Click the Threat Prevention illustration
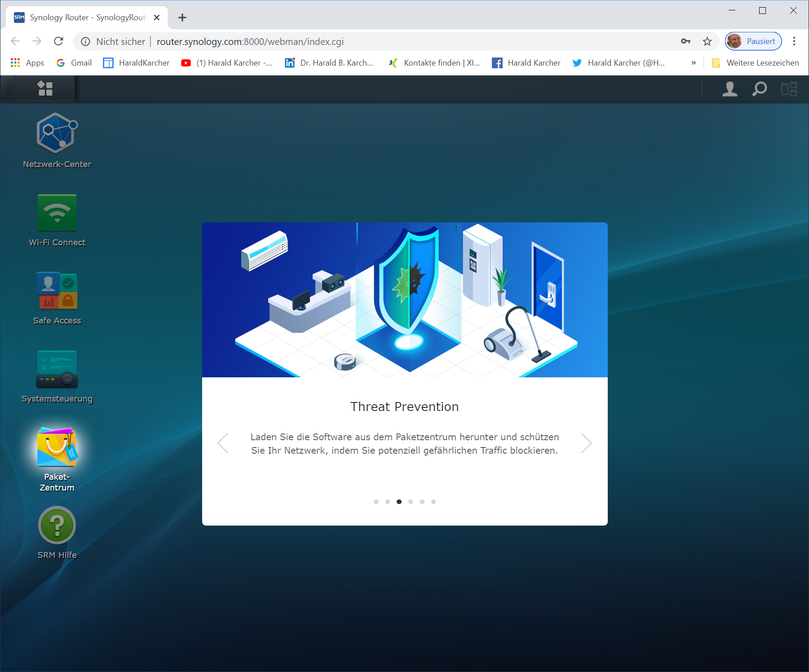This screenshot has width=809, height=672. pos(405,300)
